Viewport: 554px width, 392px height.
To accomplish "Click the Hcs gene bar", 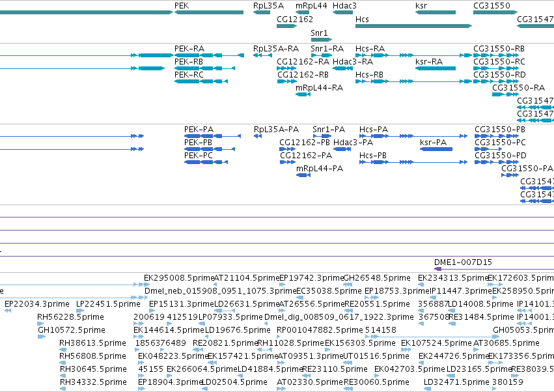I will pyautogui.click(x=414, y=26).
